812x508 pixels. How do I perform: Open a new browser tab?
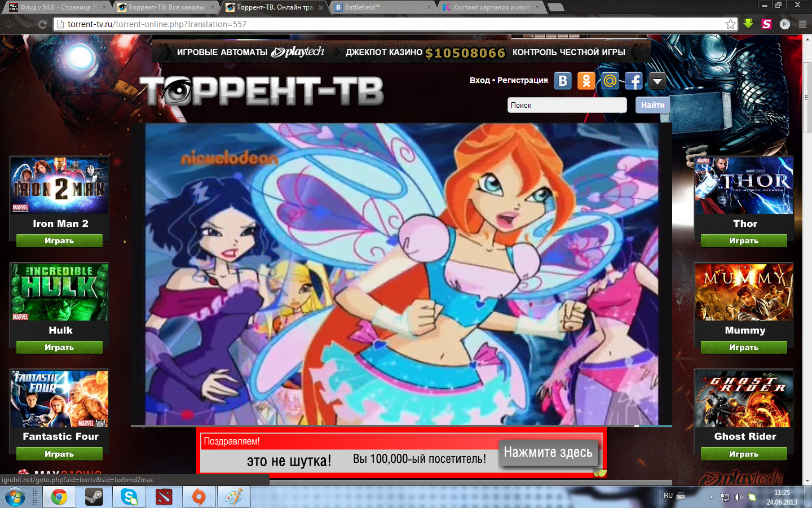(x=556, y=7)
